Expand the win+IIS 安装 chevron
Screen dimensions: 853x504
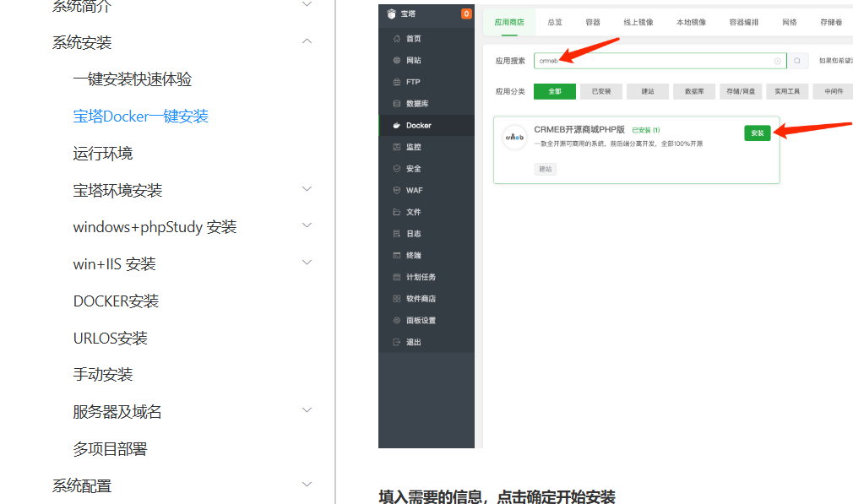pyautogui.click(x=307, y=262)
